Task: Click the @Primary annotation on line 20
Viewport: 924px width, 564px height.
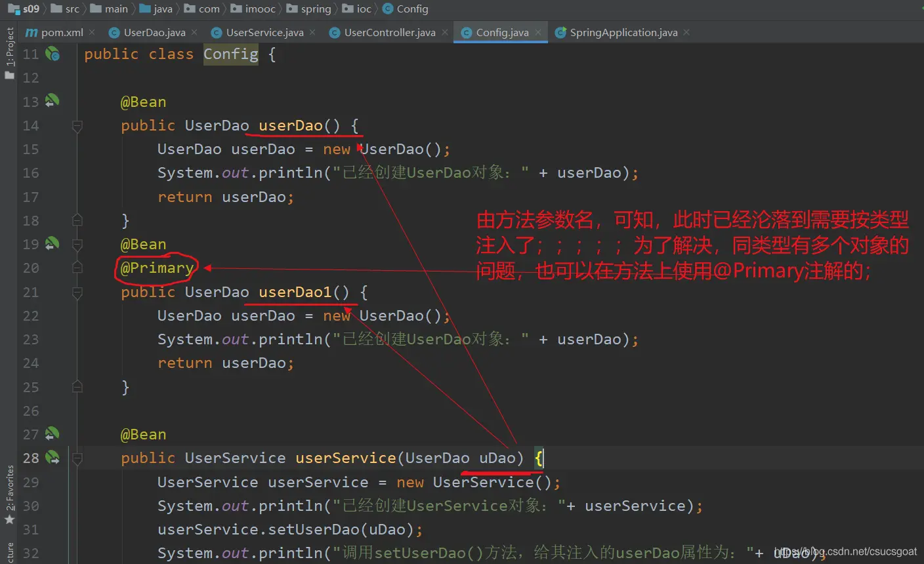Action: 157,268
